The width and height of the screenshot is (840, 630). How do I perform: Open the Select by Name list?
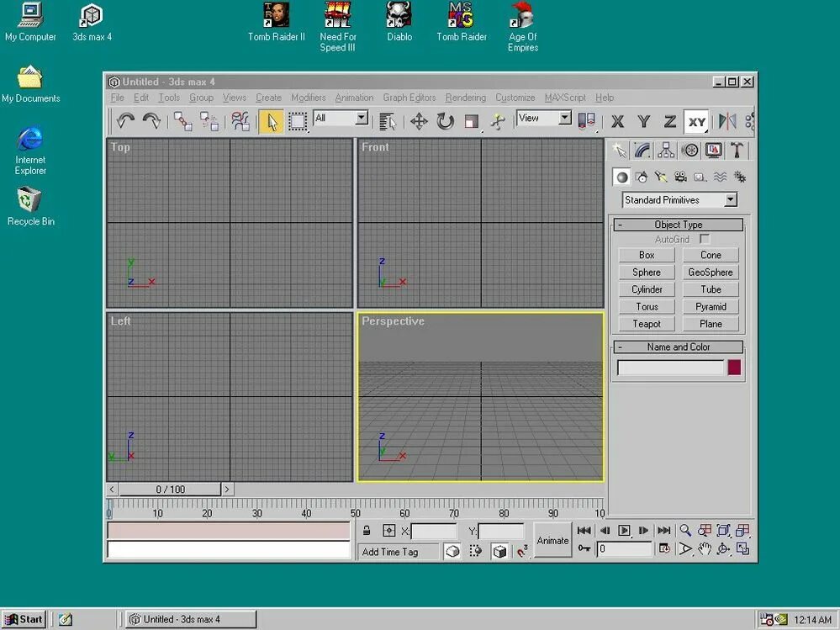387,122
